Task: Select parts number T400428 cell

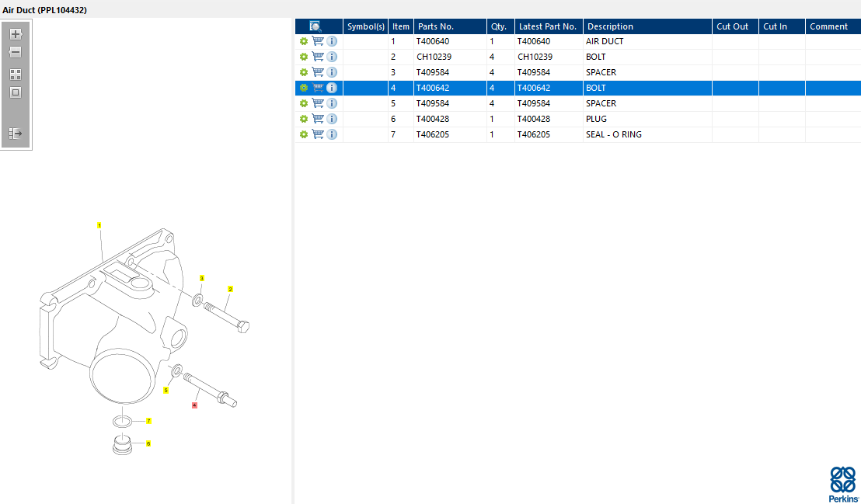Action: coord(450,119)
